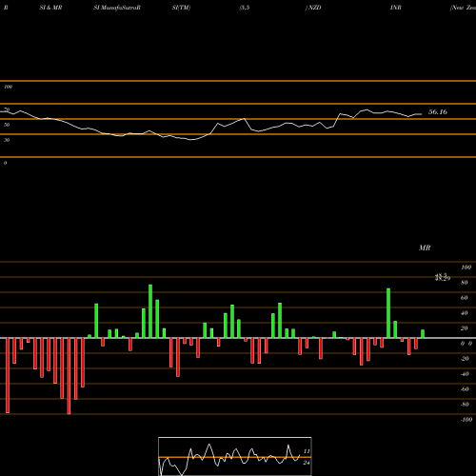Click the -100 label on MR axis
The height and width of the screenshot is (476, 476).
point(466,420)
